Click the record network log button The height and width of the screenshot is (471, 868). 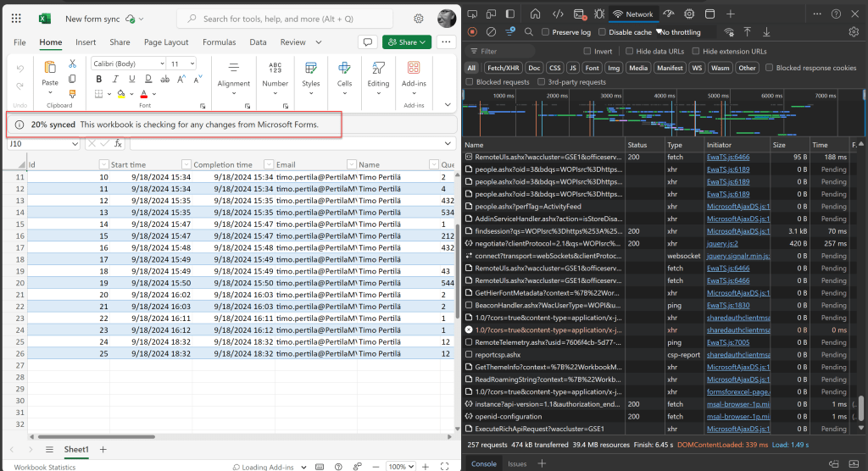472,32
